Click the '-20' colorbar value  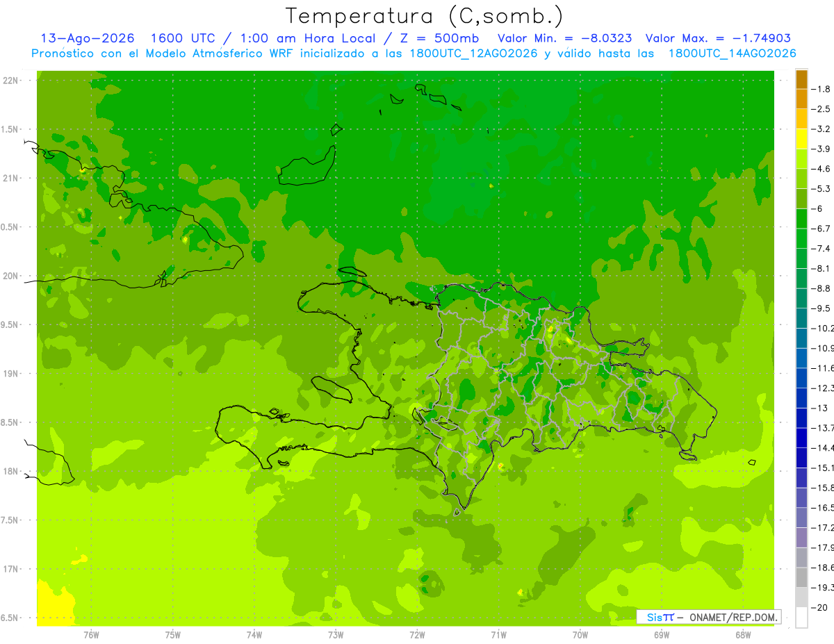point(819,608)
